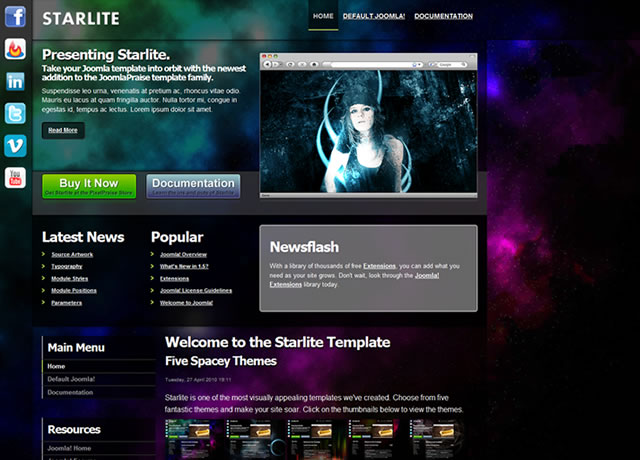This screenshot has height=460, width=640.
Task: Open the fifth theme thumbnail
Action: (438, 439)
